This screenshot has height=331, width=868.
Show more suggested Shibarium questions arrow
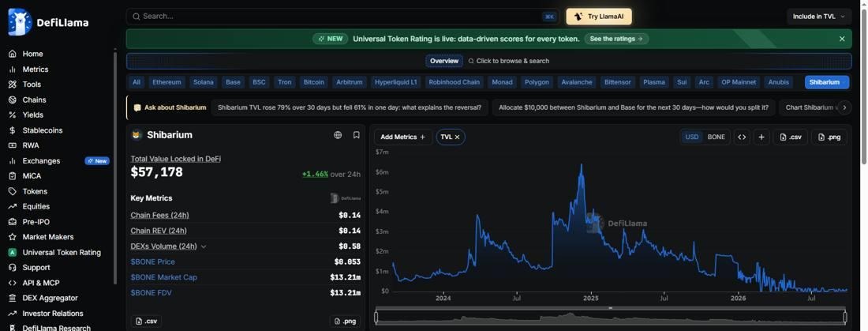(x=844, y=107)
